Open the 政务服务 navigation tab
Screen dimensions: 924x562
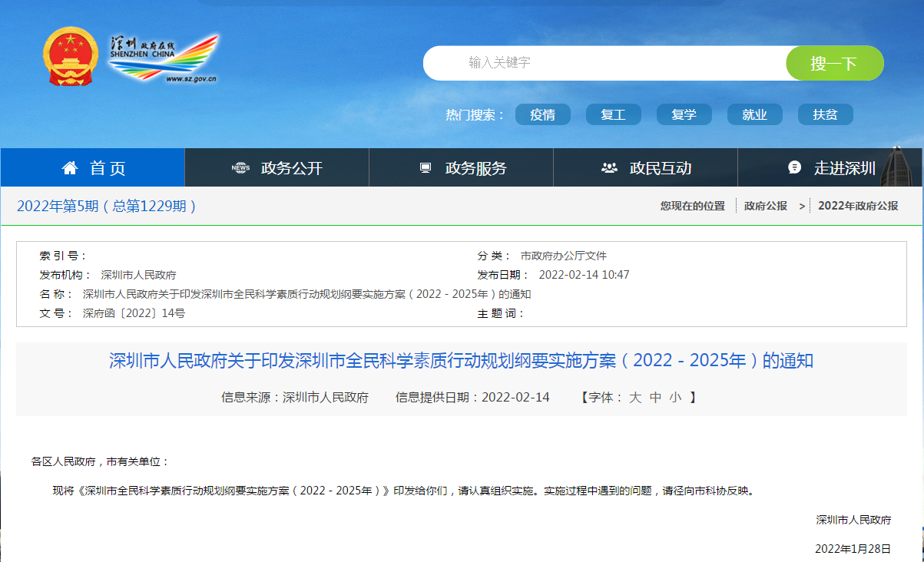[x=476, y=168]
